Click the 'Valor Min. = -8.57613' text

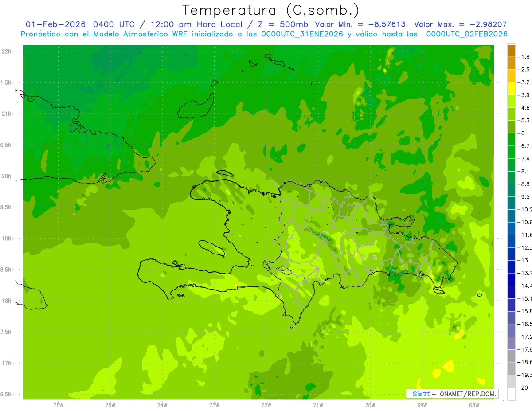pyautogui.click(x=360, y=24)
